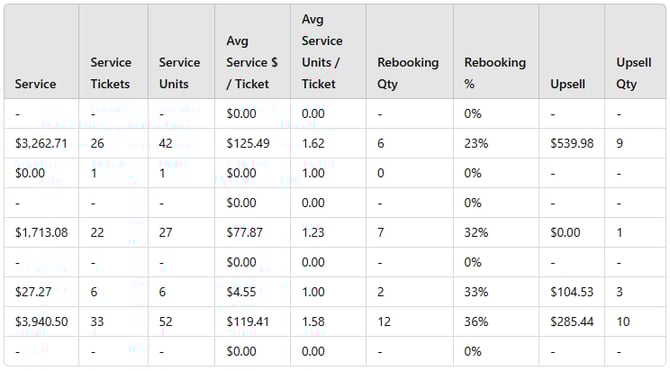Click the 36% rebooking percentage cell
670x371 pixels.
(476, 321)
